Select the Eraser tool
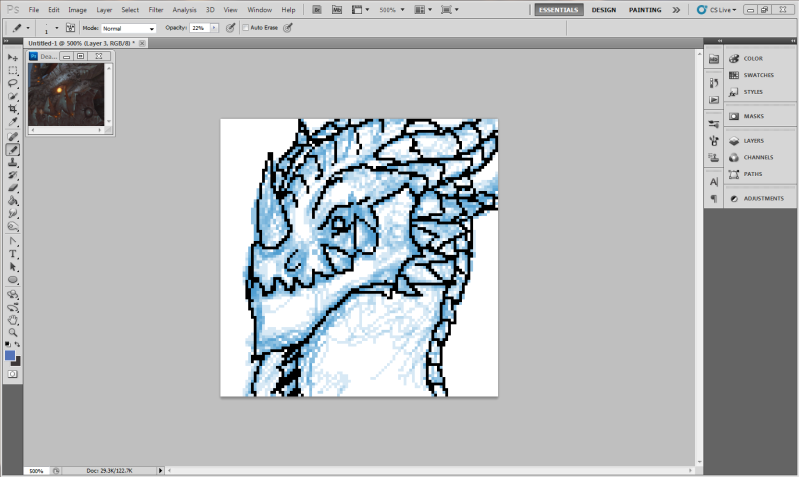799x477 pixels. click(13, 188)
